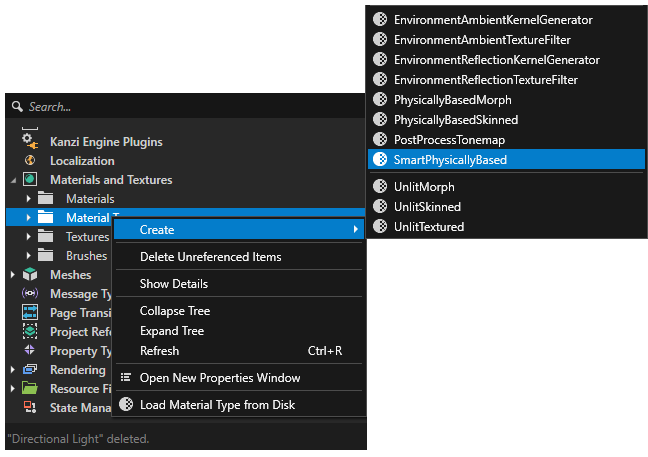Click the Textures folder icon

click(x=46, y=237)
